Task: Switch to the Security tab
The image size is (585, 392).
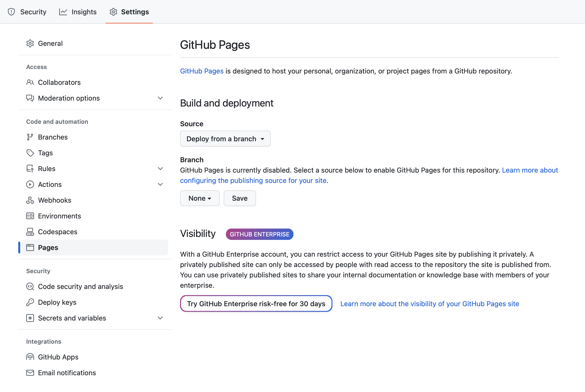Action: pos(27,12)
